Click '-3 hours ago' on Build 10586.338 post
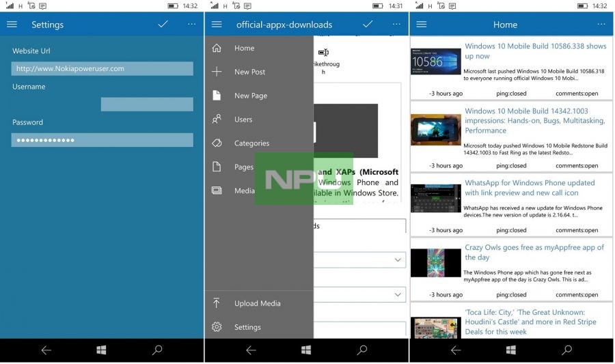 click(x=446, y=94)
